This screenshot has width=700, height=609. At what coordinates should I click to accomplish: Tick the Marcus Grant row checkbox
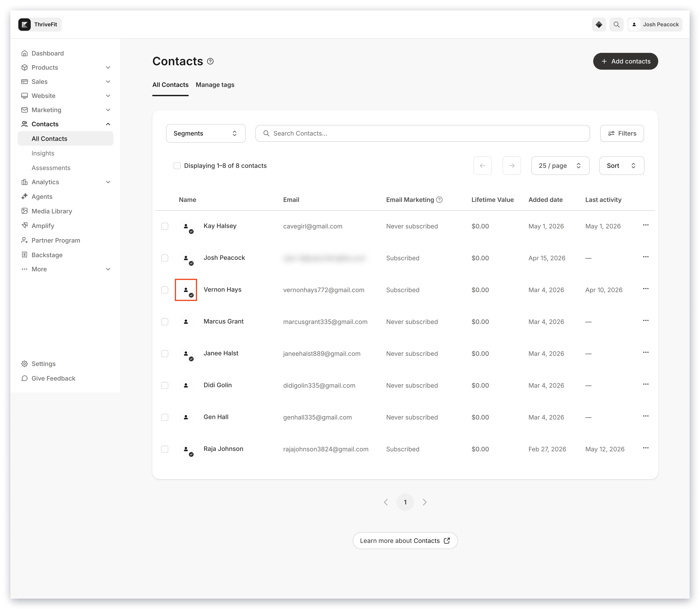coord(165,322)
